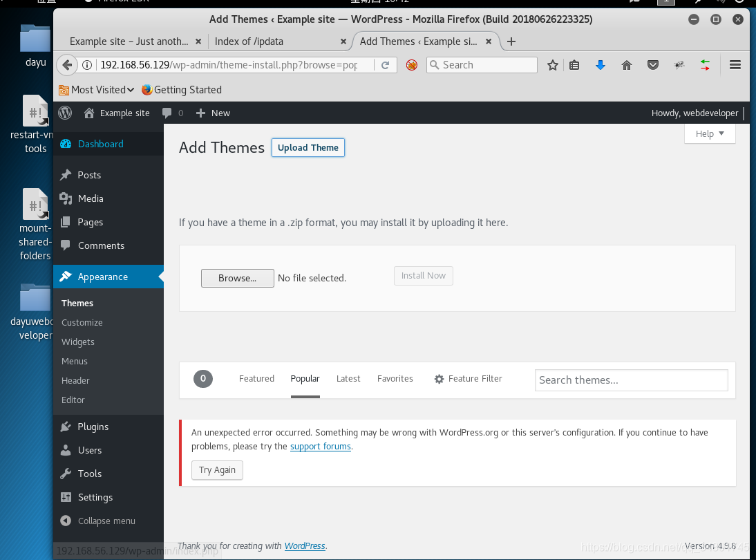
Task: Open Comments menu in sidebar
Action: [x=108, y=245]
